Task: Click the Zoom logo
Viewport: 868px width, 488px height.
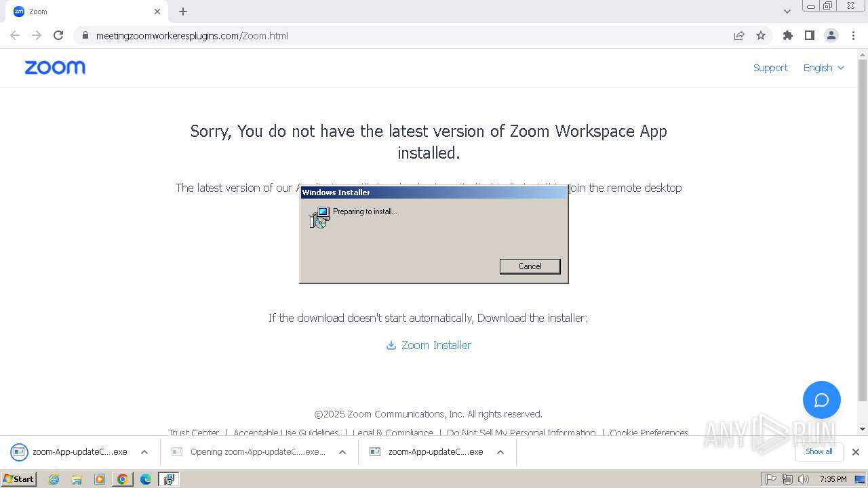Action: tap(55, 67)
